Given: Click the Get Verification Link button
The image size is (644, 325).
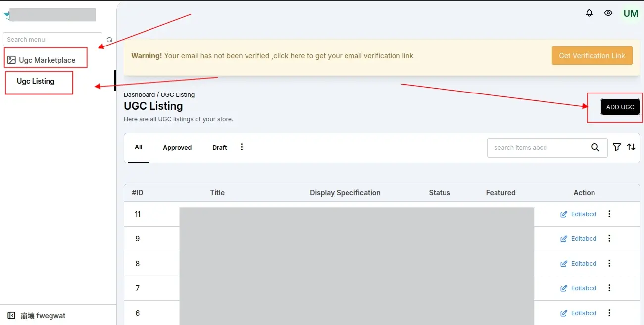Looking at the screenshot, I should [592, 56].
